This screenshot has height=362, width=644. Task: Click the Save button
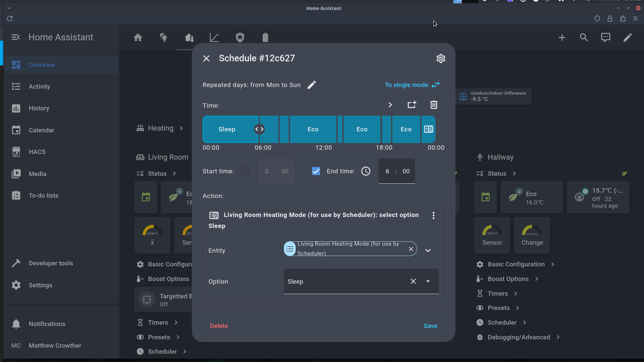pos(430,326)
